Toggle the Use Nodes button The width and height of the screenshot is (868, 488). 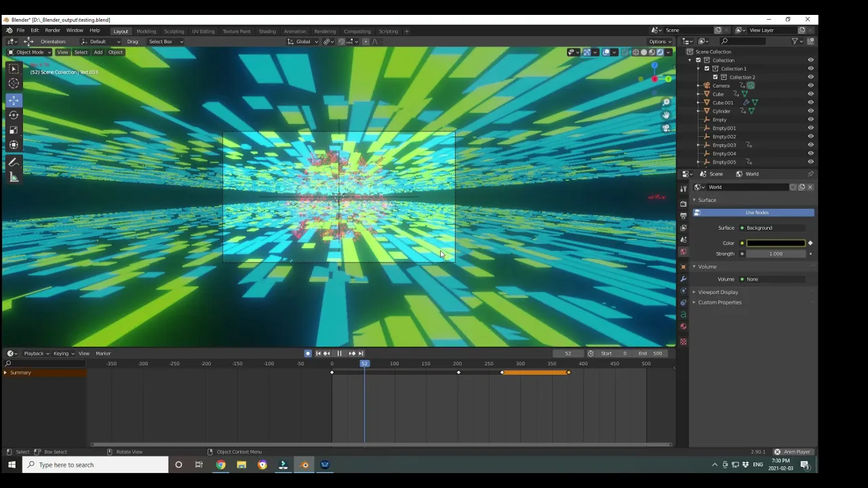pyautogui.click(x=756, y=213)
